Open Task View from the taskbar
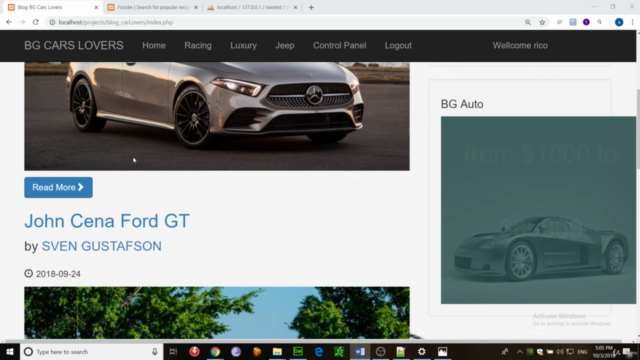 tap(173, 351)
